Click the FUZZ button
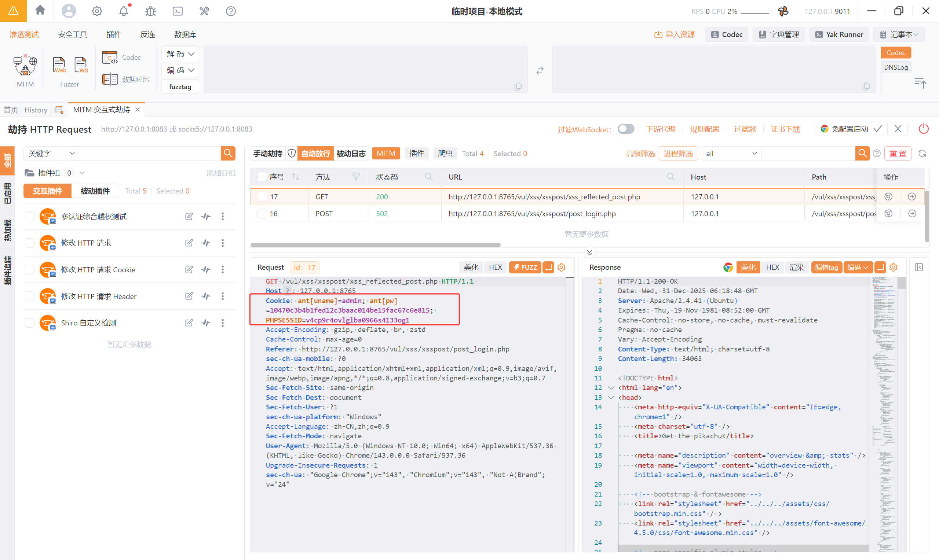939x560 pixels. coord(525,267)
